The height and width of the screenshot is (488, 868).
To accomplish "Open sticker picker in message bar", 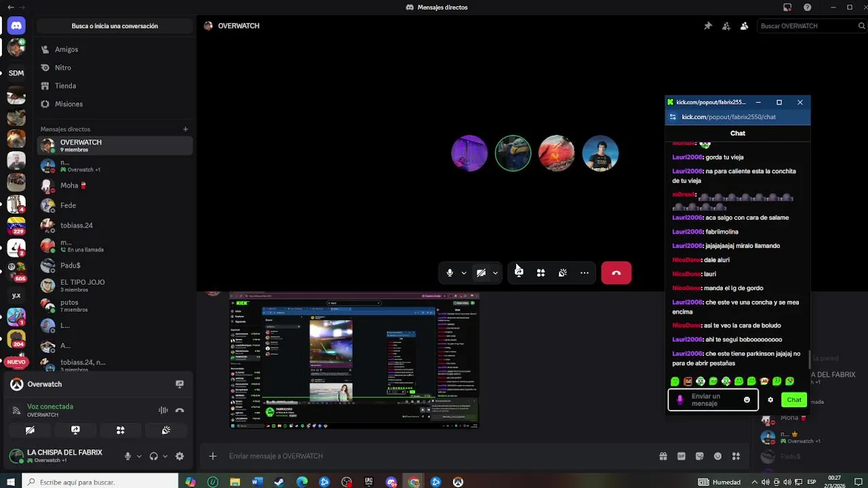I will (x=700, y=456).
